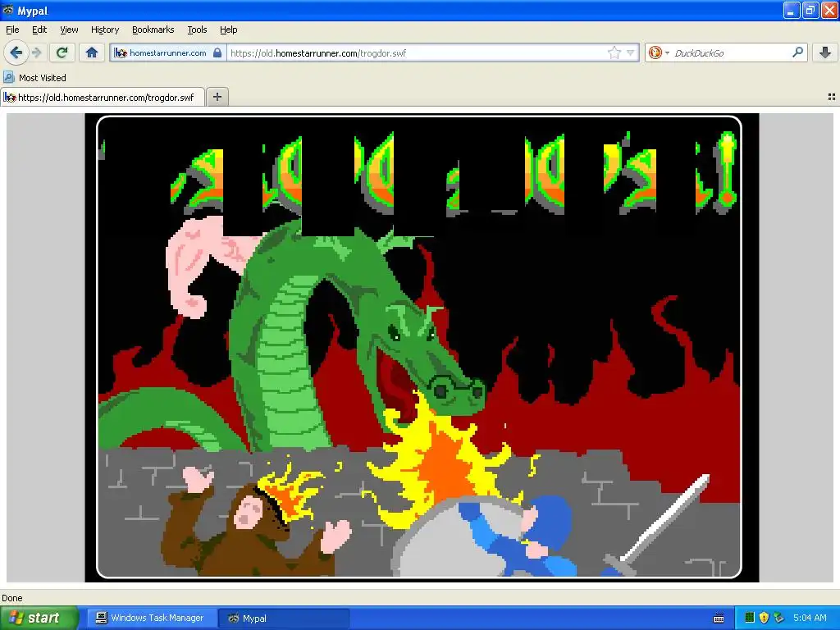Image resolution: width=840 pixels, height=630 pixels.
Task: Go back with the Back arrow button
Action: pos(16,52)
